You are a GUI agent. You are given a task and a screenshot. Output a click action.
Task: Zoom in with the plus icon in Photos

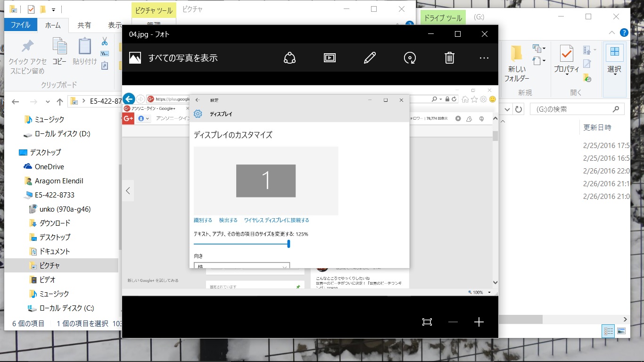(x=479, y=322)
